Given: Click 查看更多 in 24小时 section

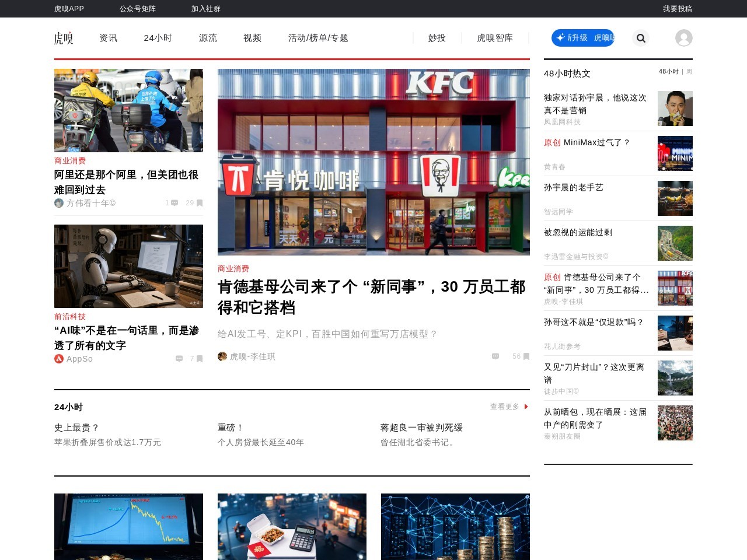Looking at the screenshot, I should point(505,407).
